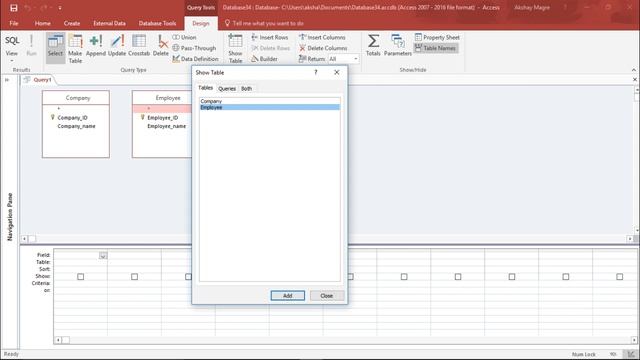Click the Akshay Magre account name

point(532,7)
